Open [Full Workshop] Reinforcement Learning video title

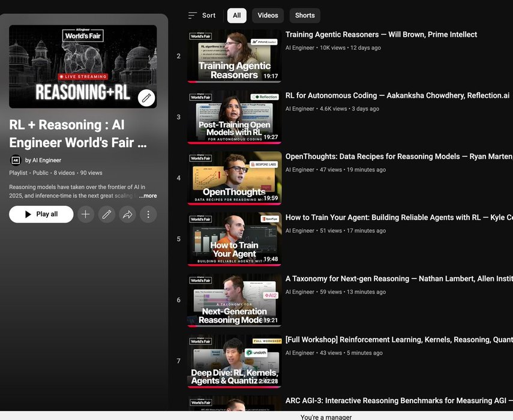pos(399,340)
